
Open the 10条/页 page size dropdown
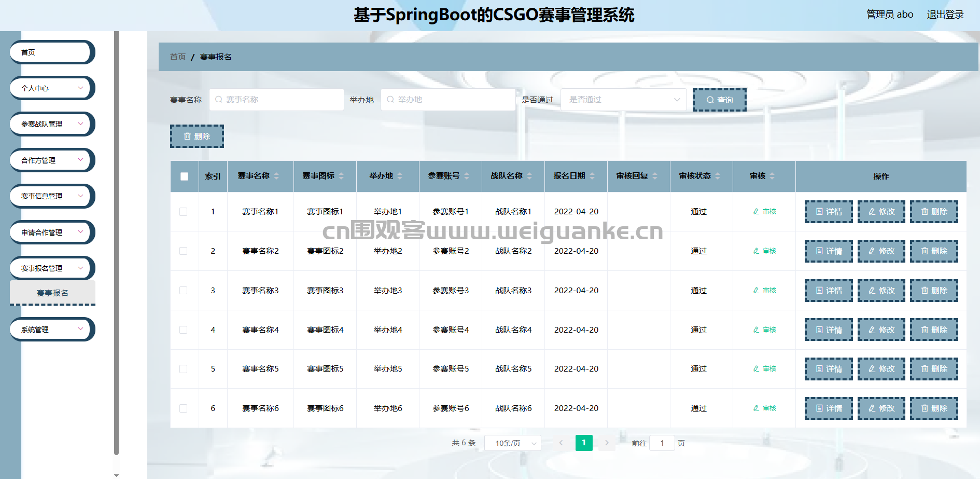(513, 443)
